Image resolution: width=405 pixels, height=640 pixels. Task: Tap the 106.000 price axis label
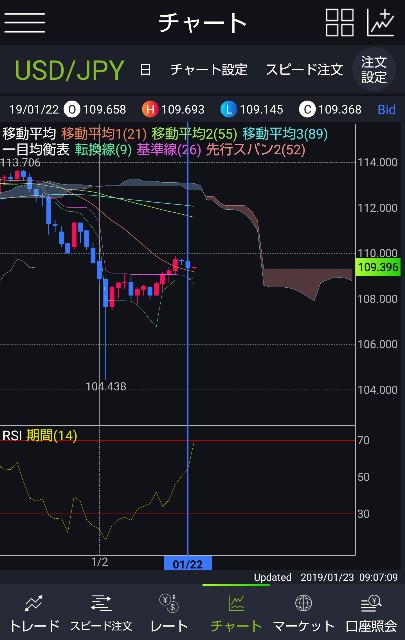[x=378, y=344]
